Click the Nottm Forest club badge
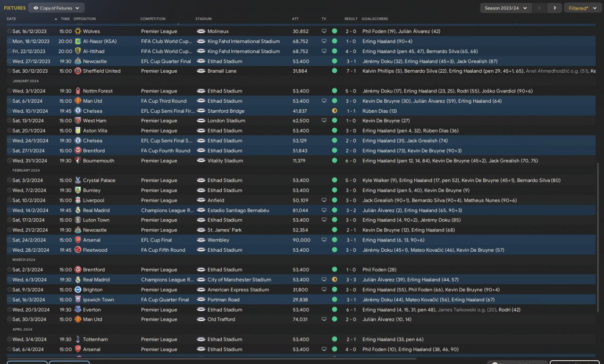The image size is (604, 364). (77, 91)
